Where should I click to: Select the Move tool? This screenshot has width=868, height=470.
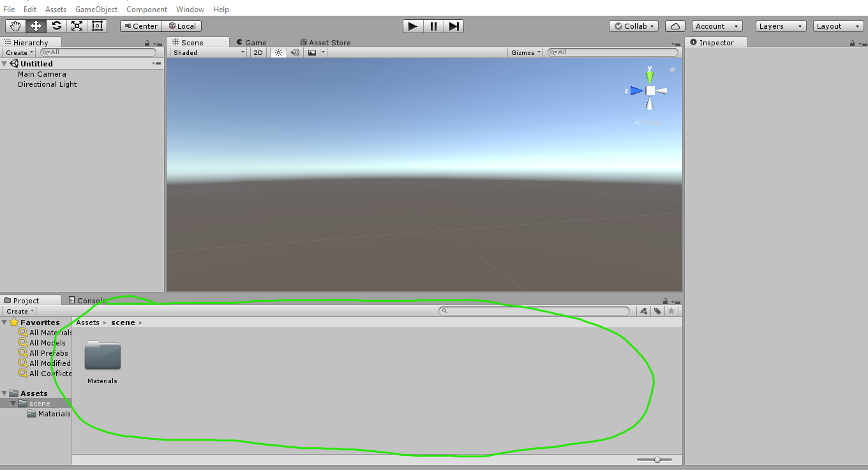pos(36,26)
